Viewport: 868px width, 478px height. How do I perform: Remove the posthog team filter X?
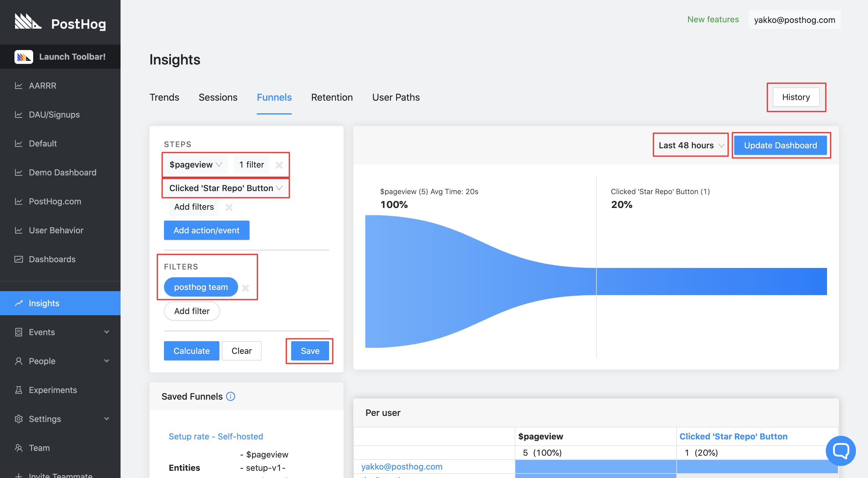click(246, 288)
